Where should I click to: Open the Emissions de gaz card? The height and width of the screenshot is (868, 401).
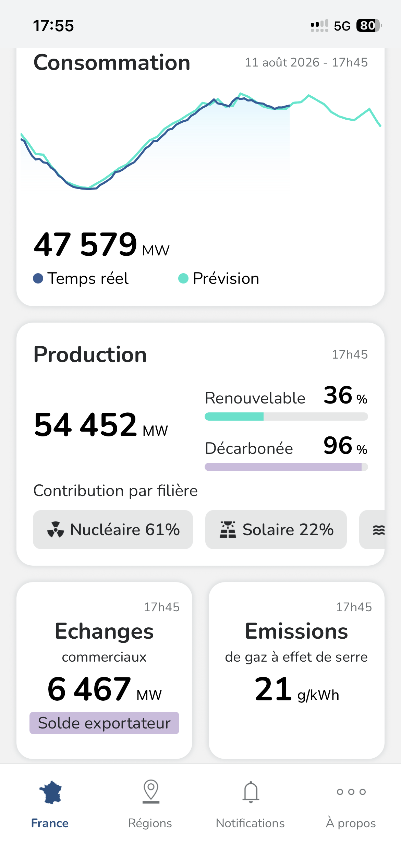(296, 670)
